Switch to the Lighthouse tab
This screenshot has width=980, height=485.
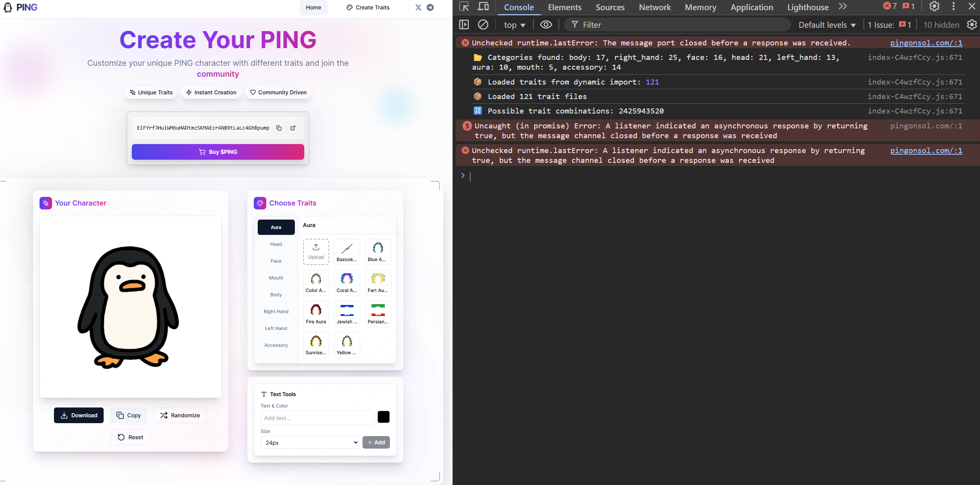point(808,7)
